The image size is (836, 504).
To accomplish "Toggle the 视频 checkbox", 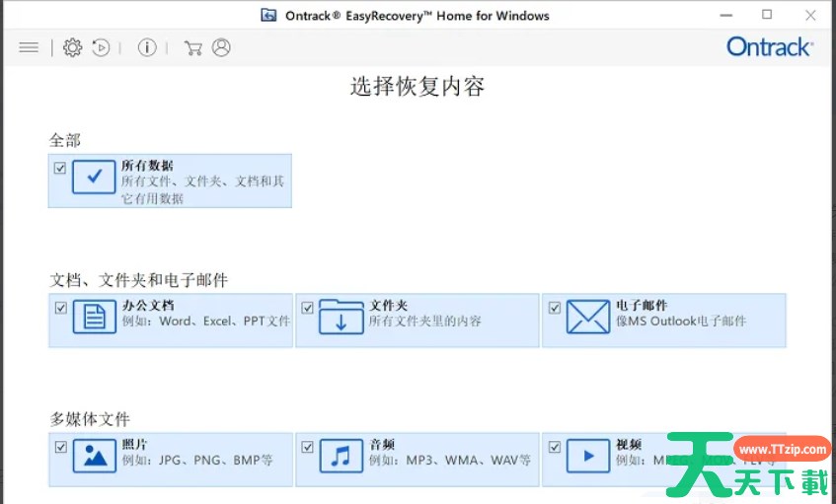I will pos(555,447).
